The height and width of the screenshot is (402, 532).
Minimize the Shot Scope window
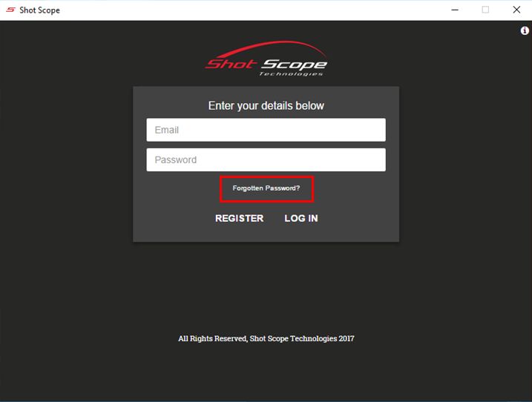tap(455, 10)
